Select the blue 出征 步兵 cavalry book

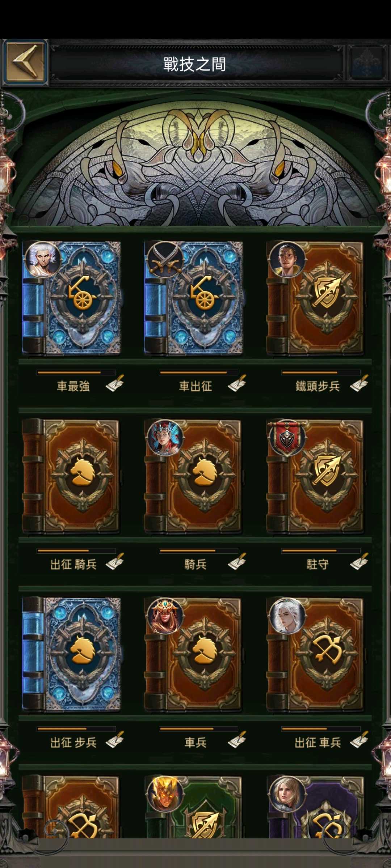(71, 654)
